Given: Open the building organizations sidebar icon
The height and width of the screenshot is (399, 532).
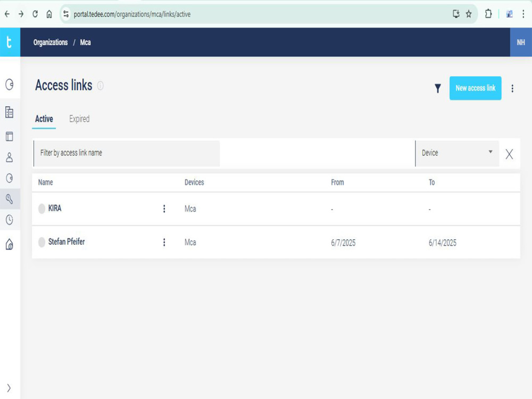Looking at the screenshot, I should 10,112.
